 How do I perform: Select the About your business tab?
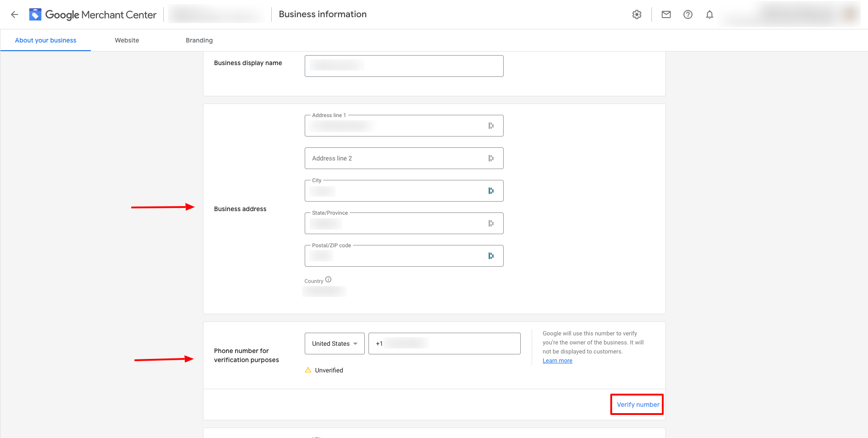[x=46, y=40]
